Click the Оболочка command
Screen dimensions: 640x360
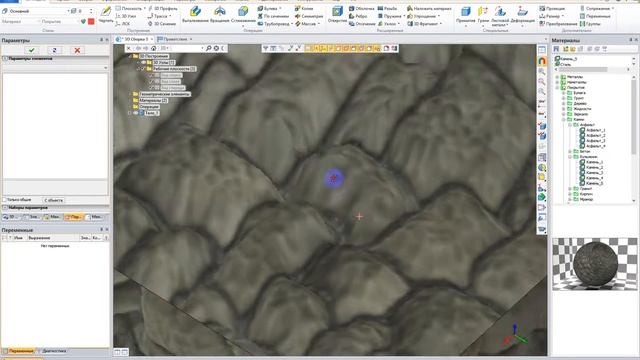tap(361, 8)
